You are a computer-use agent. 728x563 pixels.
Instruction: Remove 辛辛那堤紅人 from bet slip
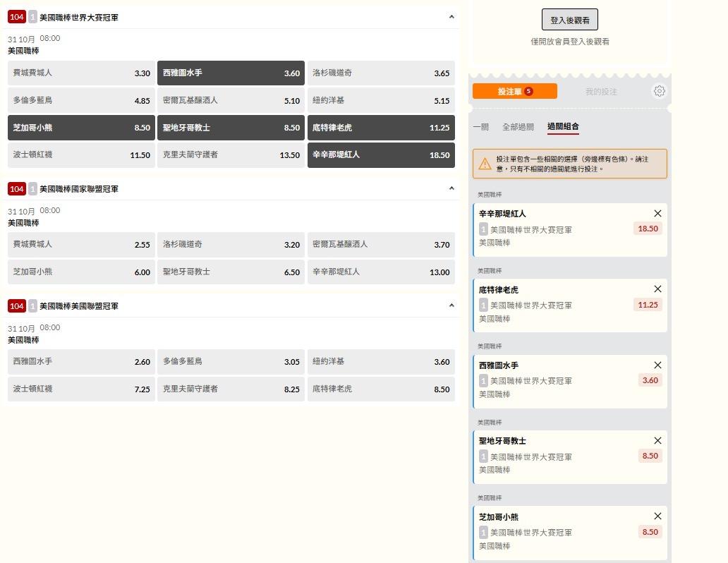pyautogui.click(x=658, y=213)
